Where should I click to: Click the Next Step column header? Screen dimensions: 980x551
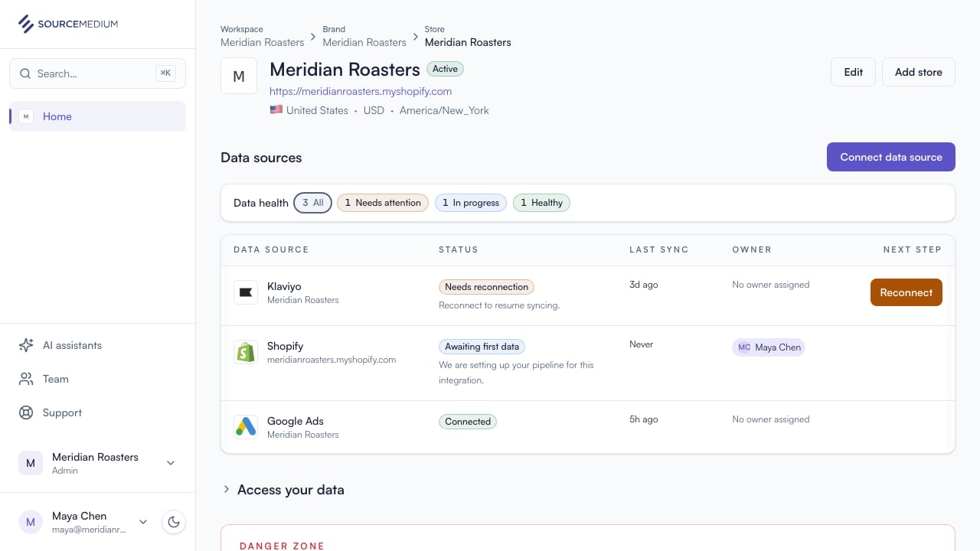912,249
